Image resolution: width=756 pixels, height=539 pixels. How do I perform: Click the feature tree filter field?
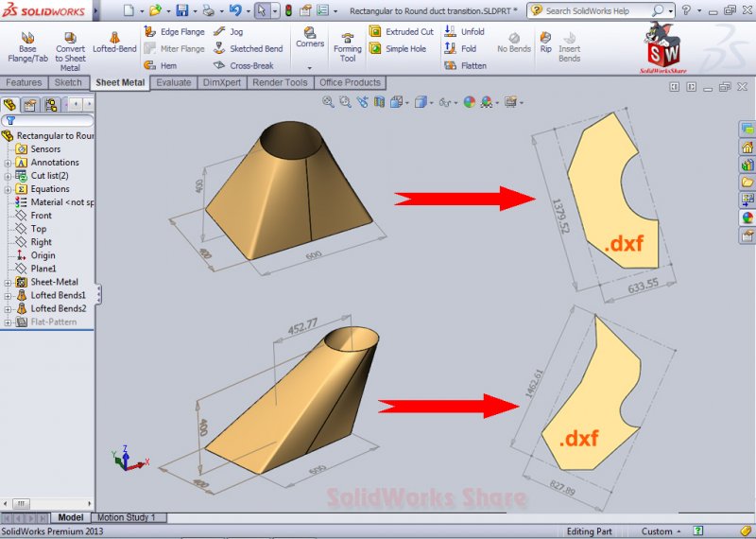[47, 121]
